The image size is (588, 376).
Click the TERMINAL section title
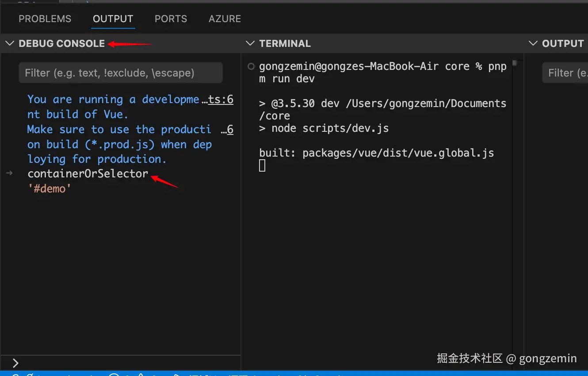coord(285,43)
